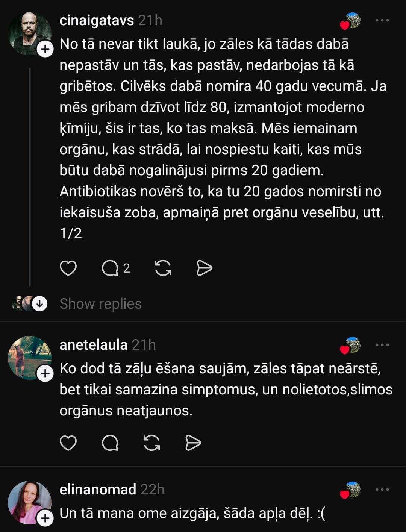This screenshot has height=532, width=406.
Task: Reply to anetelaula's comment
Action: click(110, 443)
